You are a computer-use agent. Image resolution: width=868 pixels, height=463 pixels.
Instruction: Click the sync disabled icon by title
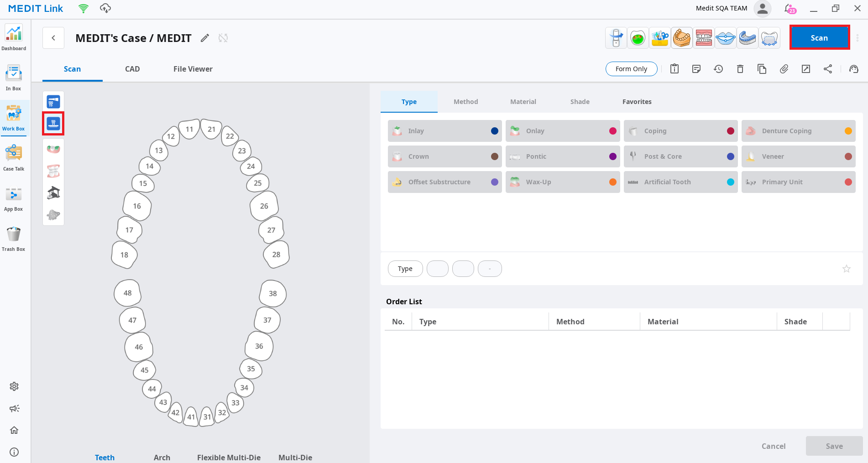tap(223, 38)
